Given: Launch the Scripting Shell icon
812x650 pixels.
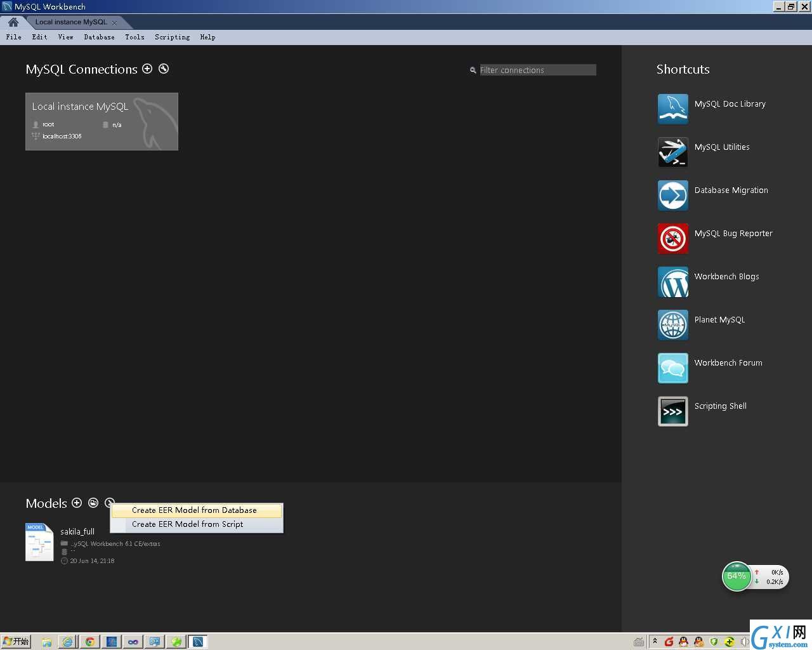Looking at the screenshot, I should [673, 411].
